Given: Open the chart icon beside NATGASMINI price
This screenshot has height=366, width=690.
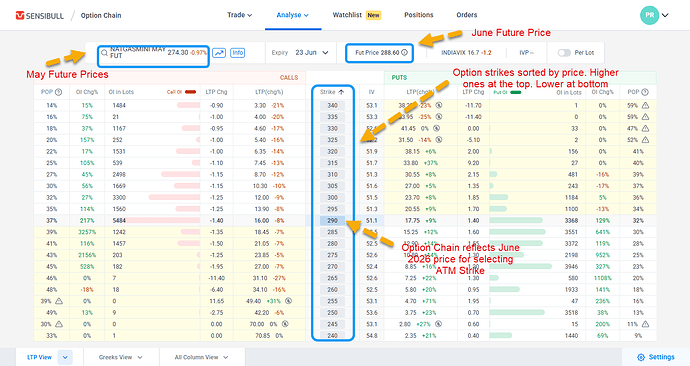Looking at the screenshot, I should coord(219,53).
